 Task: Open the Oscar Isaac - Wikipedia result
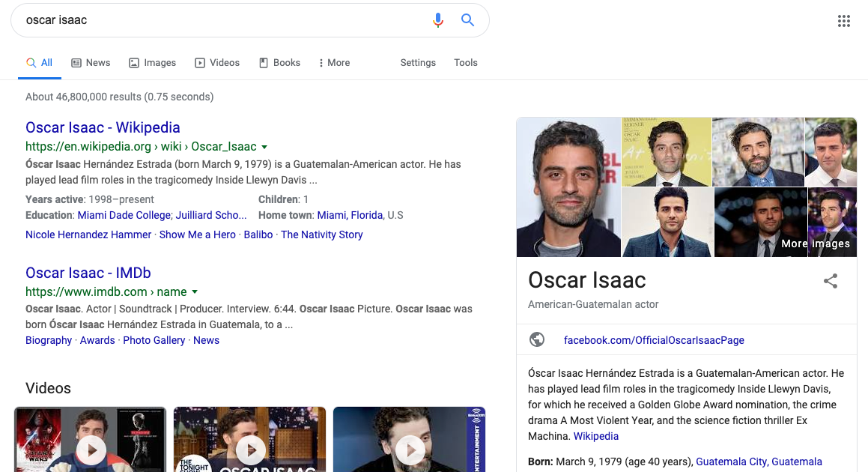[x=103, y=127]
